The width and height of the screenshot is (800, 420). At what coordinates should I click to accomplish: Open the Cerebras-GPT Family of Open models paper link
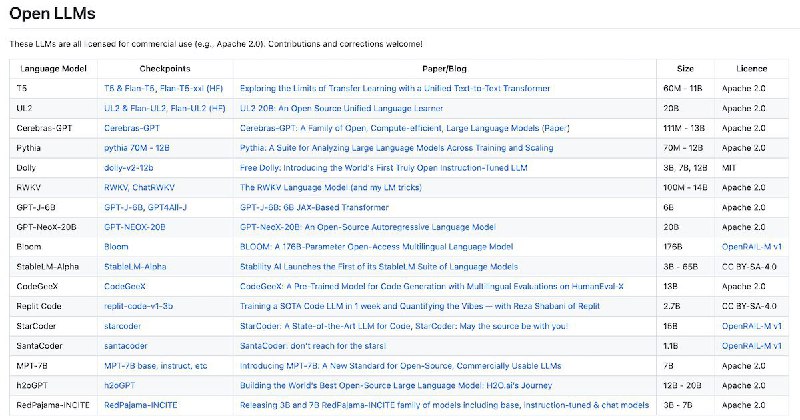405,128
